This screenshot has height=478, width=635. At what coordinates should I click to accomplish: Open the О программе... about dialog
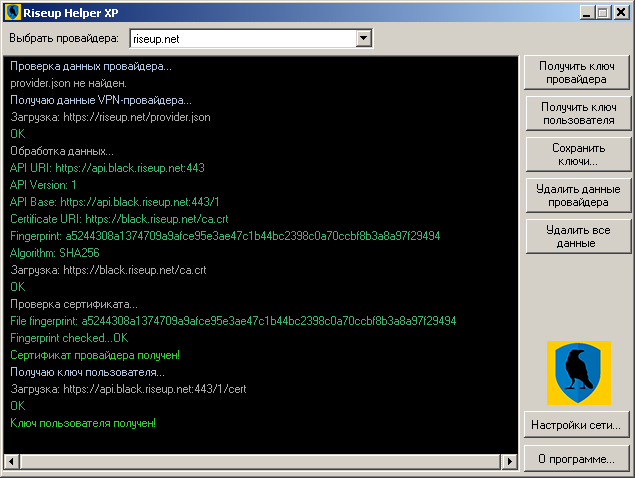pyautogui.click(x=577, y=459)
